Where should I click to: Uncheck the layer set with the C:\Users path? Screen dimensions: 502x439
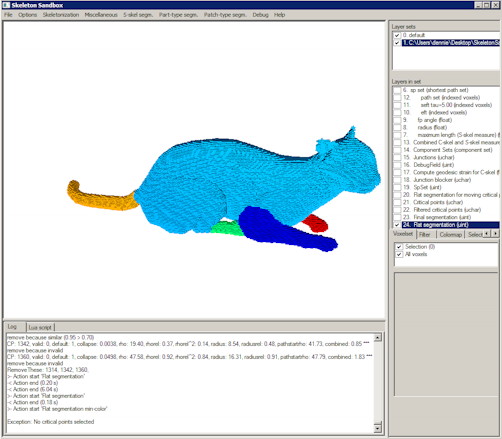397,43
